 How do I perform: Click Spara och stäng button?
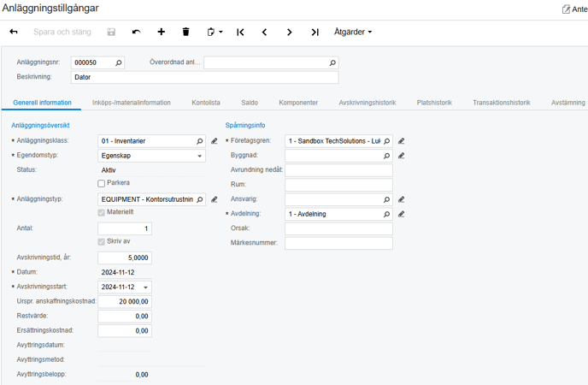(x=63, y=33)
